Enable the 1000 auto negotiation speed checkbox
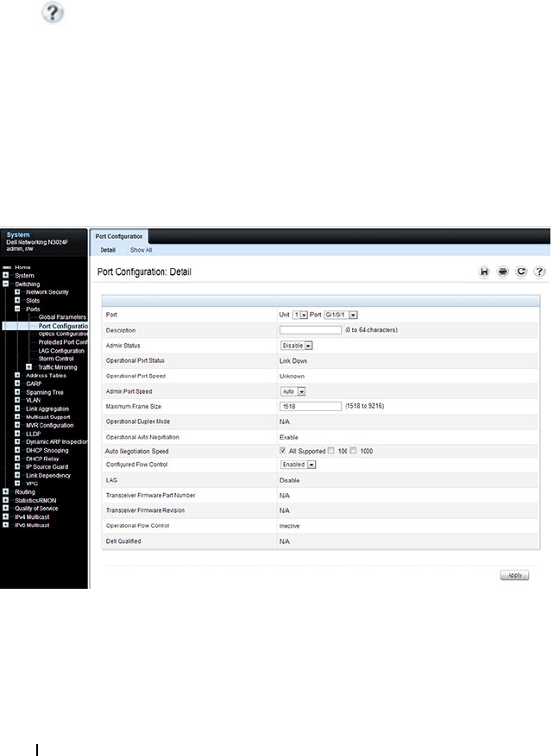 coord(353,451)
